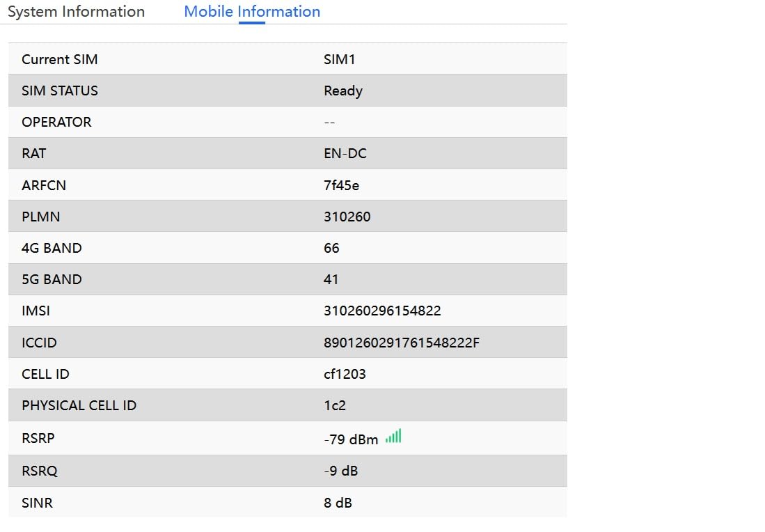Click the RAT label
Image resolution: width=765 pixels, height=532 pixels.
[x=33, y=153]
